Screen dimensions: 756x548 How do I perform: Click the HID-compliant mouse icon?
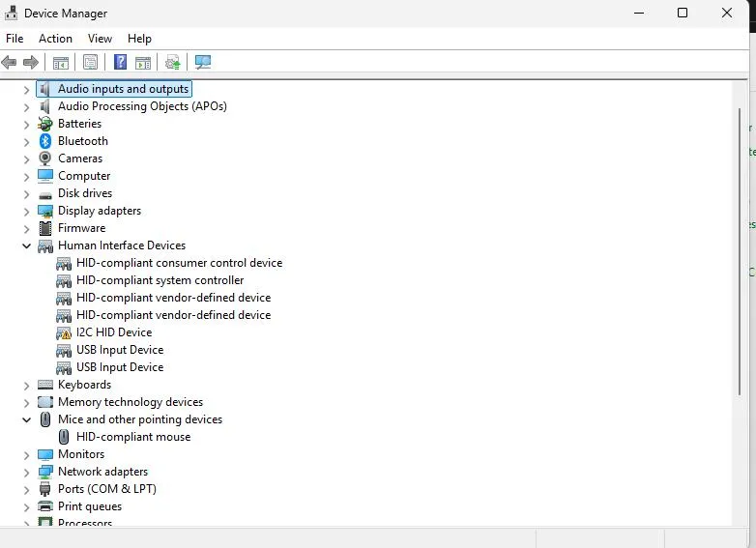pyautogui.click(x=64, y=437)
